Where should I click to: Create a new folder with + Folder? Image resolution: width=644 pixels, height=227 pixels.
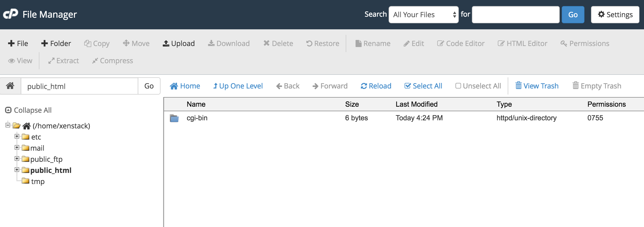[x=56, y=43]
